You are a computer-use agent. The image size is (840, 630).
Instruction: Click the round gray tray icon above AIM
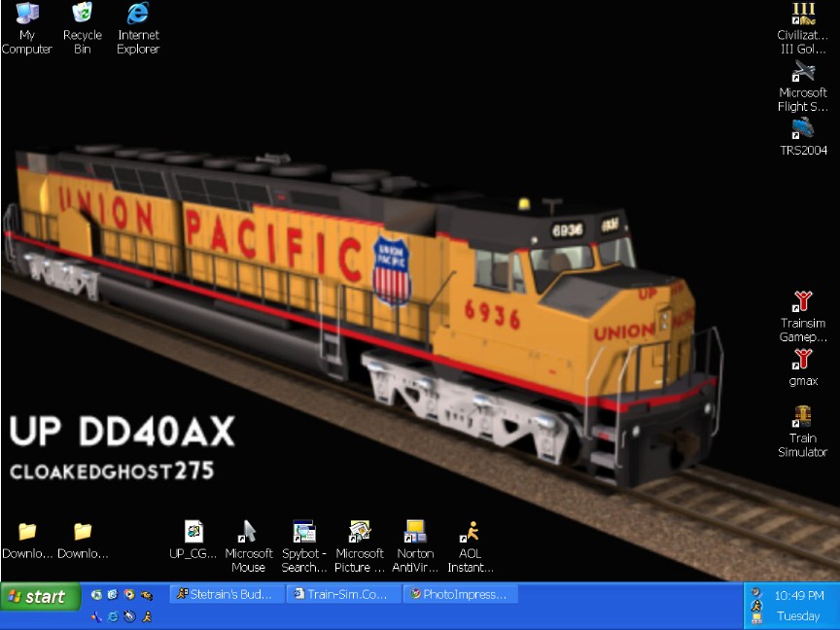point(756,592)
